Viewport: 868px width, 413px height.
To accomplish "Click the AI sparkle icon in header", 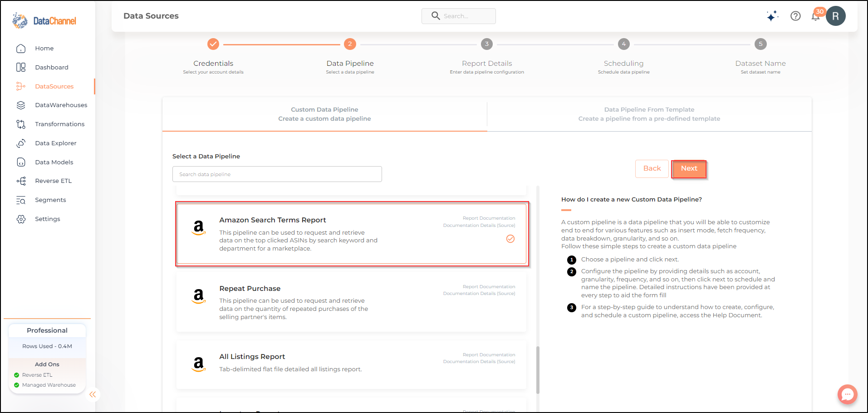I will [772, 16].
